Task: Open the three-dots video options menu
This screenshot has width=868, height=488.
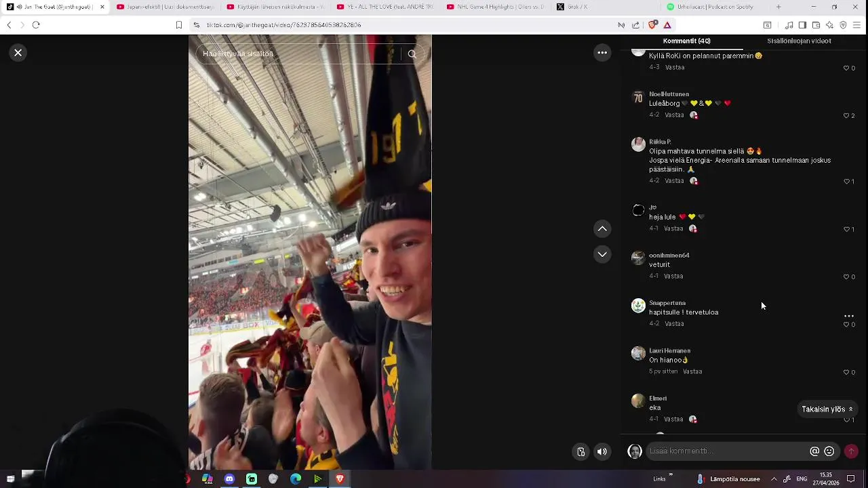Action: point(602,52)
